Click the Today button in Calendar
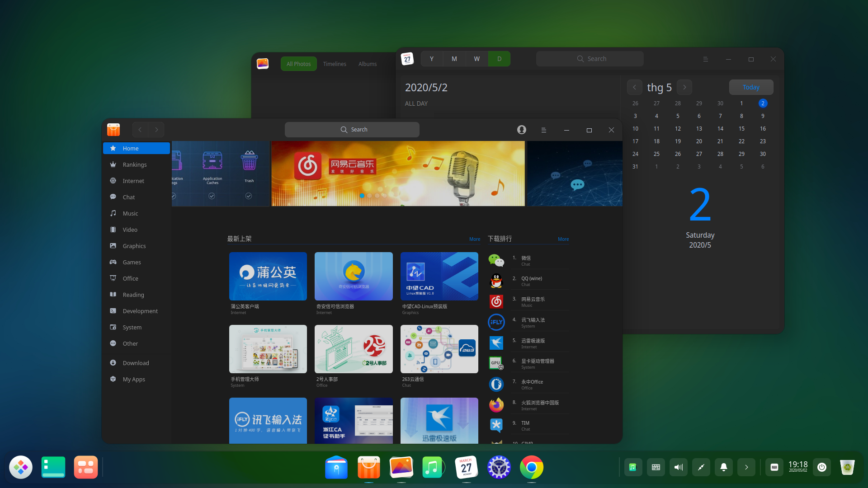868x488 pixels. point(751,87)
